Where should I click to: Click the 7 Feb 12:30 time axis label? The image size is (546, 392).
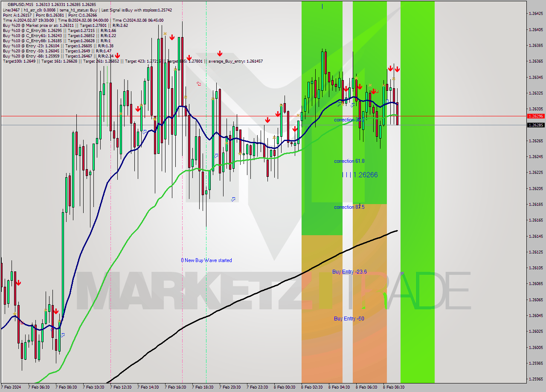click(x=121, y=387)
